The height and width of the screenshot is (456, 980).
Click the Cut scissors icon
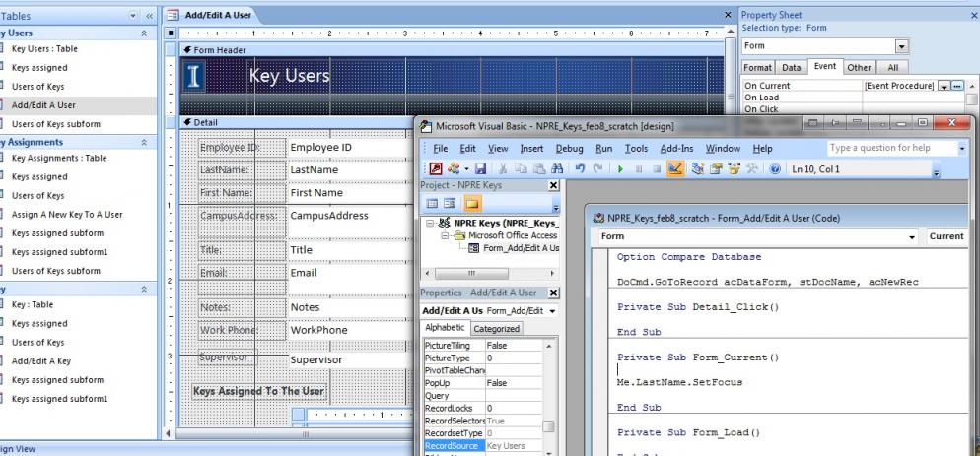pyautogui.click(x=503, y=168)
